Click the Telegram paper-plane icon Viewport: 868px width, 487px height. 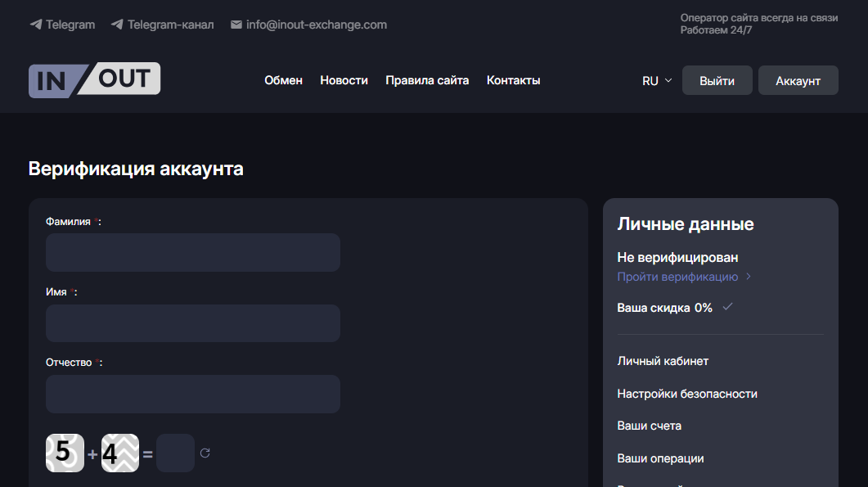36,25
